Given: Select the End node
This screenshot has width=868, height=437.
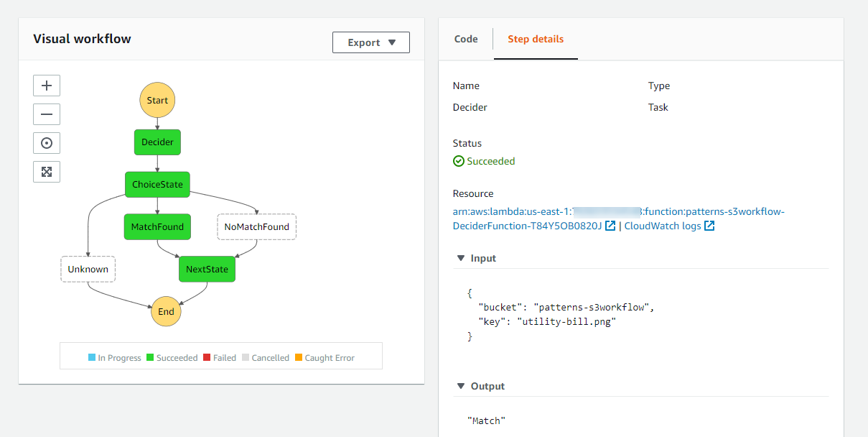Looking at the screenshot, I should 166,311.
